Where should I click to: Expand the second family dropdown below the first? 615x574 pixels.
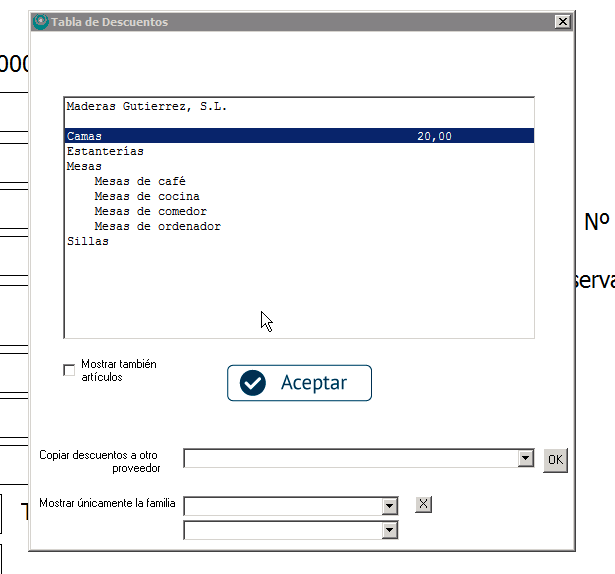point(390,530)
